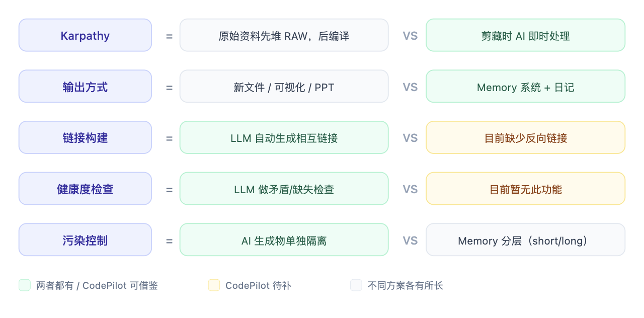Screen dimensions: 644x318
Task: Select the yellow 目前缺少反向链接 box
Action: [x=525, y=137]
